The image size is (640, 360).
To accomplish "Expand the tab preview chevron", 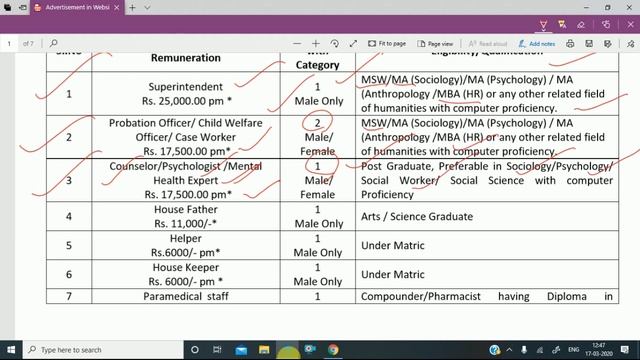I will (x=147, y=7).
